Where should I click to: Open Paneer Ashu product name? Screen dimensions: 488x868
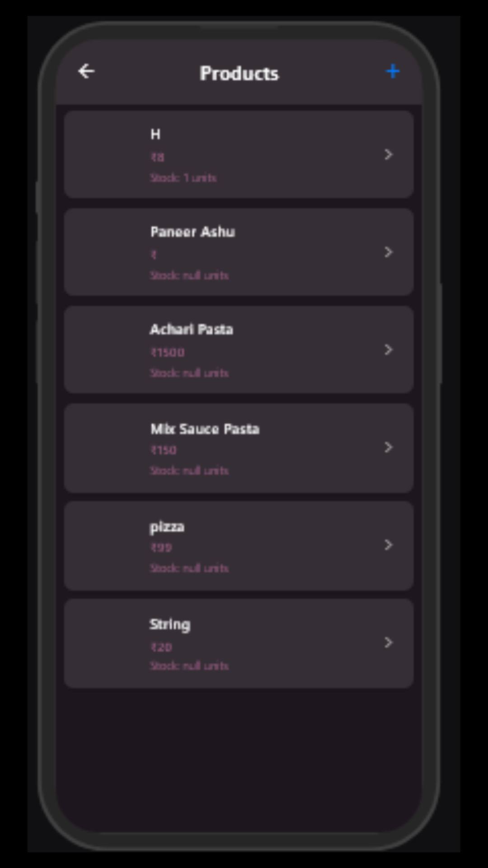point(192,232)
